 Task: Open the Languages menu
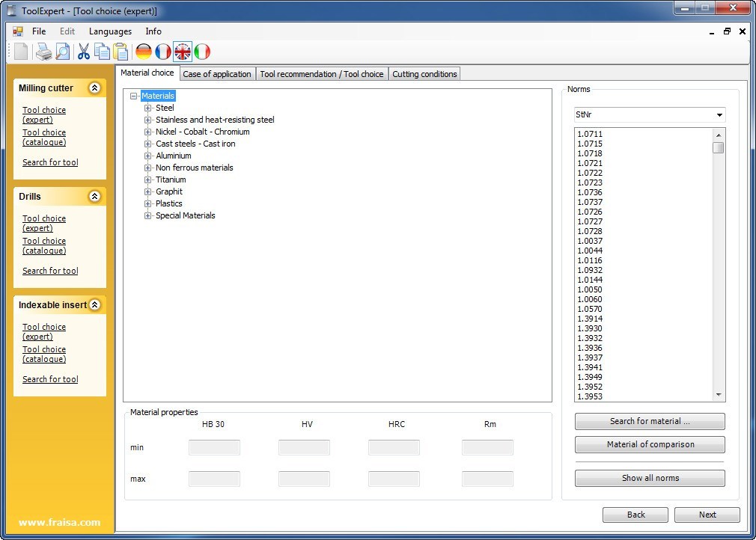point(110,31)
